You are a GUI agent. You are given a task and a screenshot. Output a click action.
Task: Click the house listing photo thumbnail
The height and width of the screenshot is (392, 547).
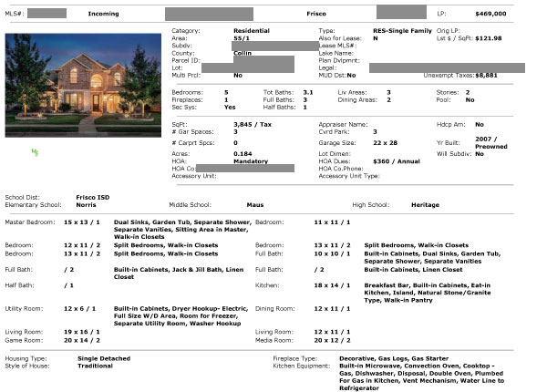point(83,85)
